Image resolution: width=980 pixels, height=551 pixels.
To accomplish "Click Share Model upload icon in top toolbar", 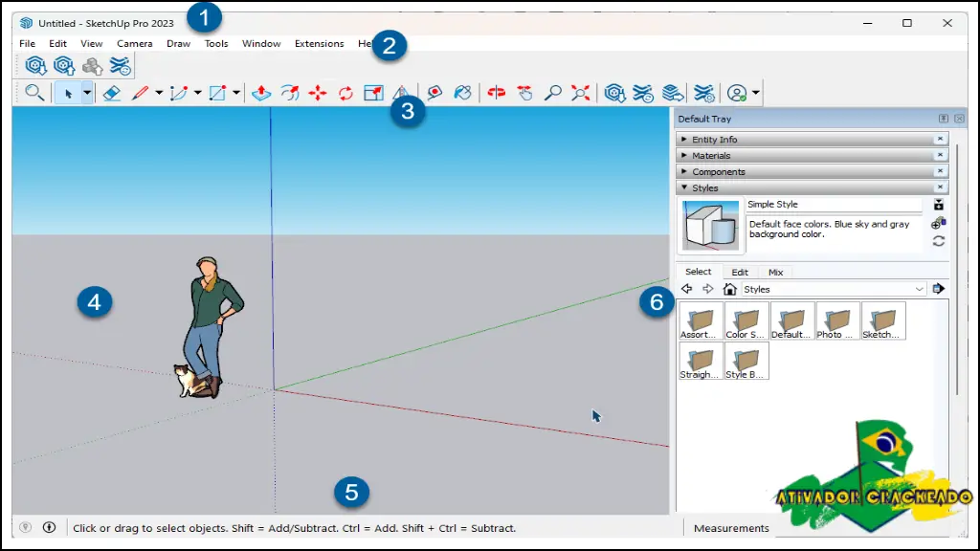I will tap(64, 66).
